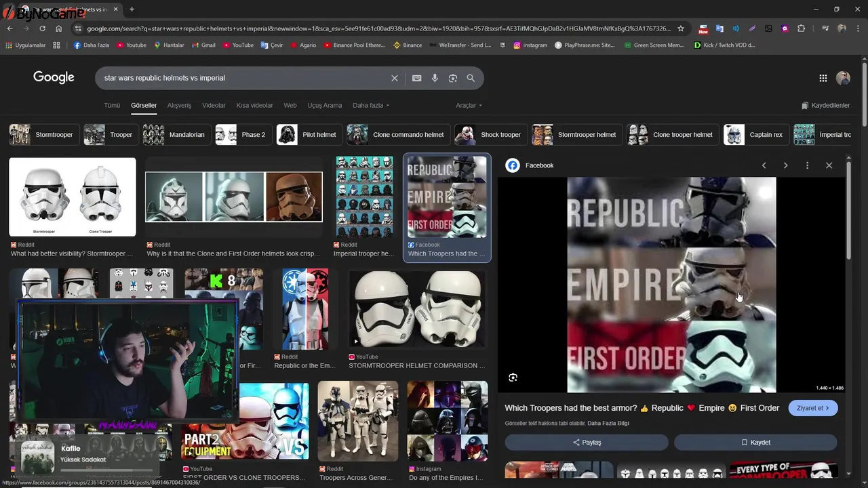Open the Daha Fazla Facebook bookmark

coord(92,45)
